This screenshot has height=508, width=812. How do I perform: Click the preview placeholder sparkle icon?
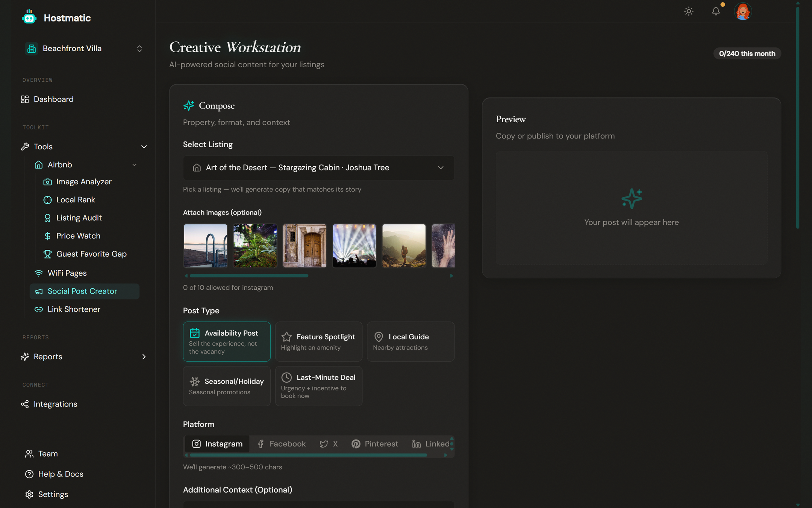[x=632, y=198]
